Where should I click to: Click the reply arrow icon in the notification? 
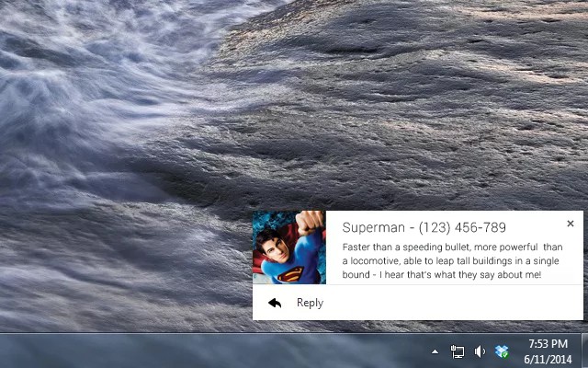click(x=275, y=303)
